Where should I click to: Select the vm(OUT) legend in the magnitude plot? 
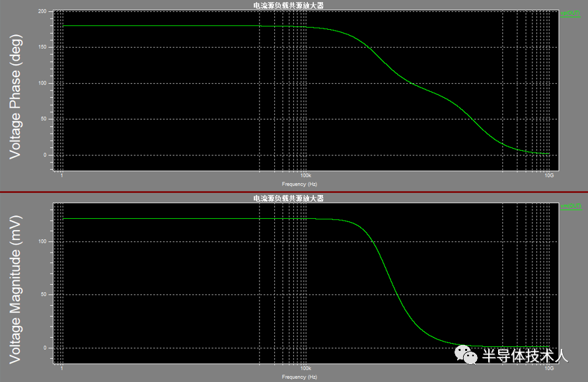(571, 206)
